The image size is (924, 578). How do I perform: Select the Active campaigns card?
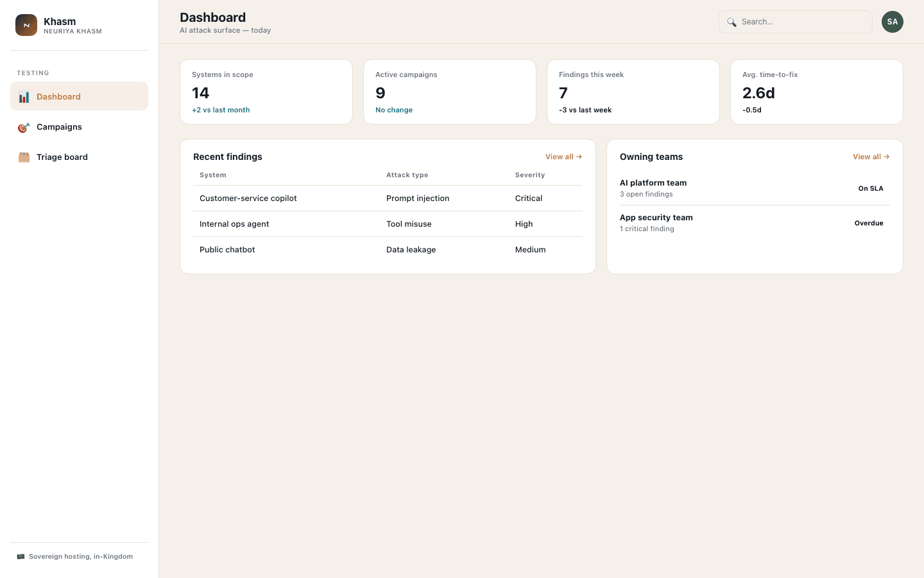450,92
